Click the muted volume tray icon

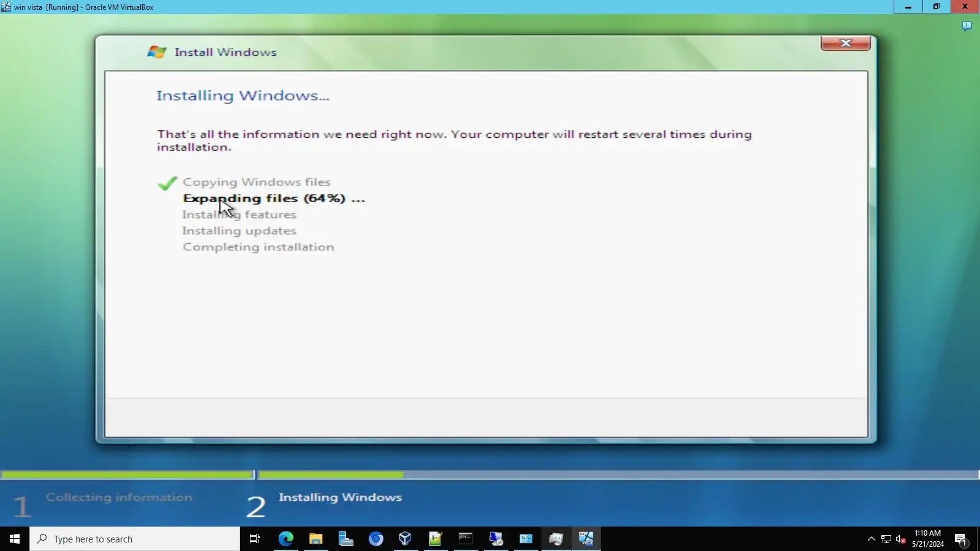click(x=901, y=539)
